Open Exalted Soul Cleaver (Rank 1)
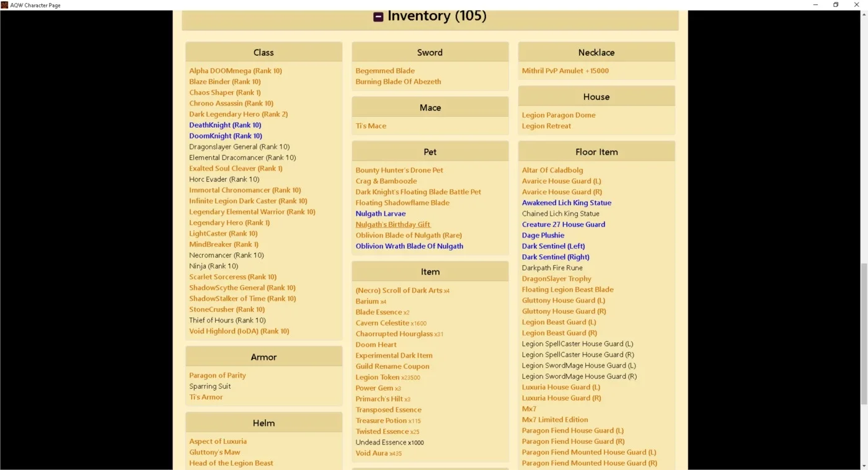Image resolution: width=868 pixels, height=470 pixels. [236, 169]
